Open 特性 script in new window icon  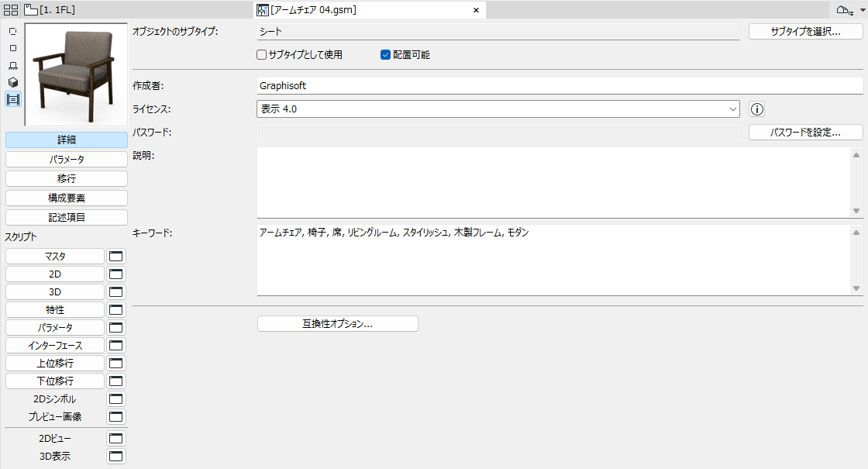[115, 309]
